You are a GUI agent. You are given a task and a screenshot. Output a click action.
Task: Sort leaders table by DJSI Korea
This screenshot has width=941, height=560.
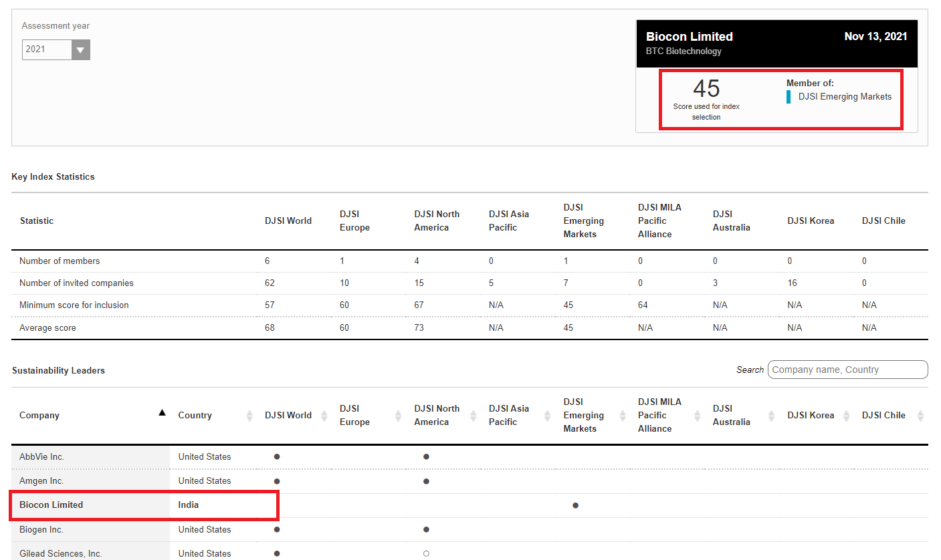(x=847, y=416)
